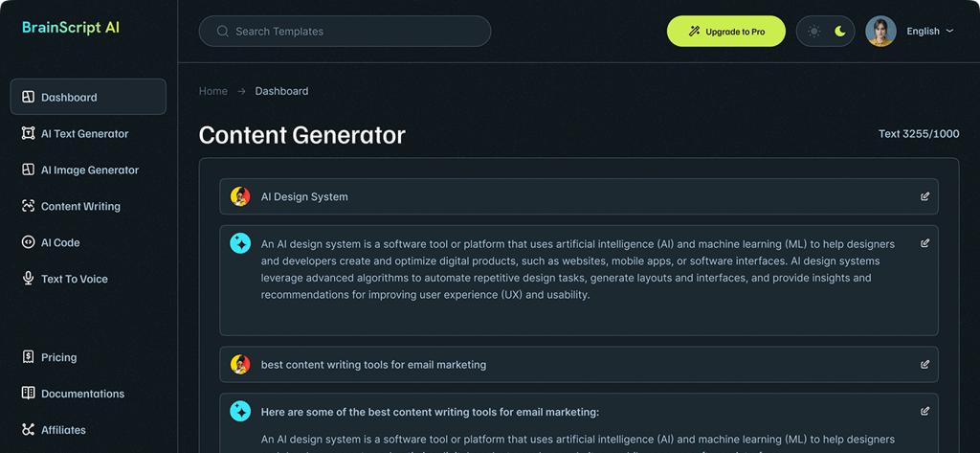Open the AI Code sidebar icon

tap(29, 243)
